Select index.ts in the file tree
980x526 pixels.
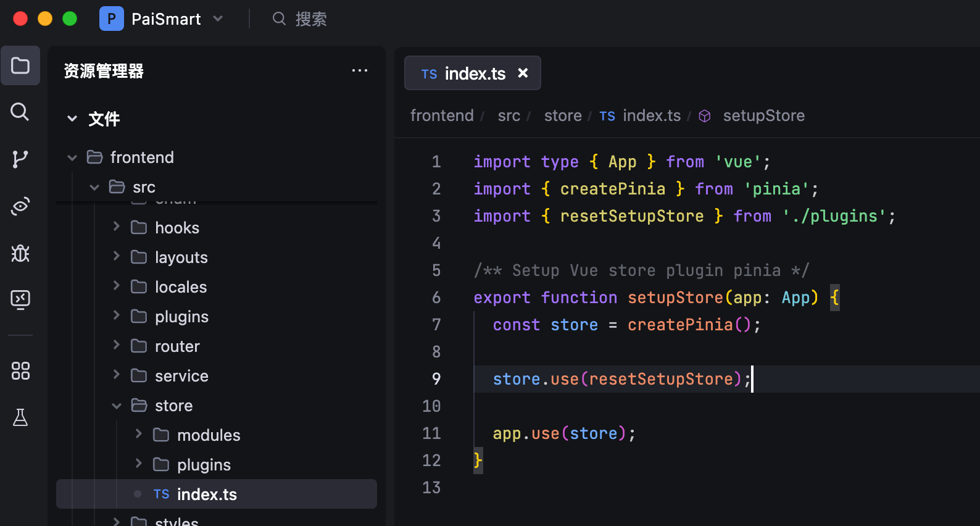tap(206, 495)
